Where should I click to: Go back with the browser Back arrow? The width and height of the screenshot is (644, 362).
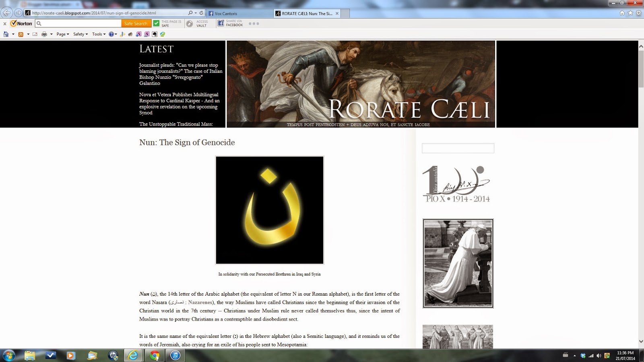pos(7,13)
